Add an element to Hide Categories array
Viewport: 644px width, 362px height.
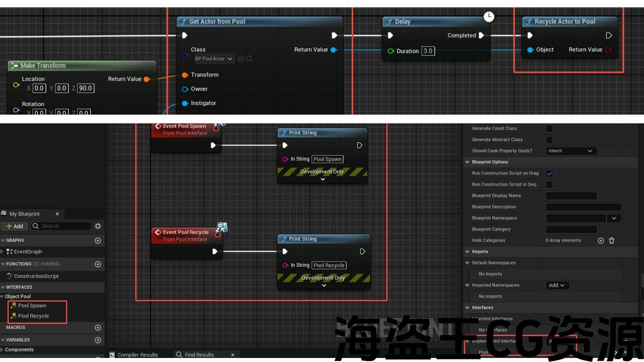click(x=601, y=241)
